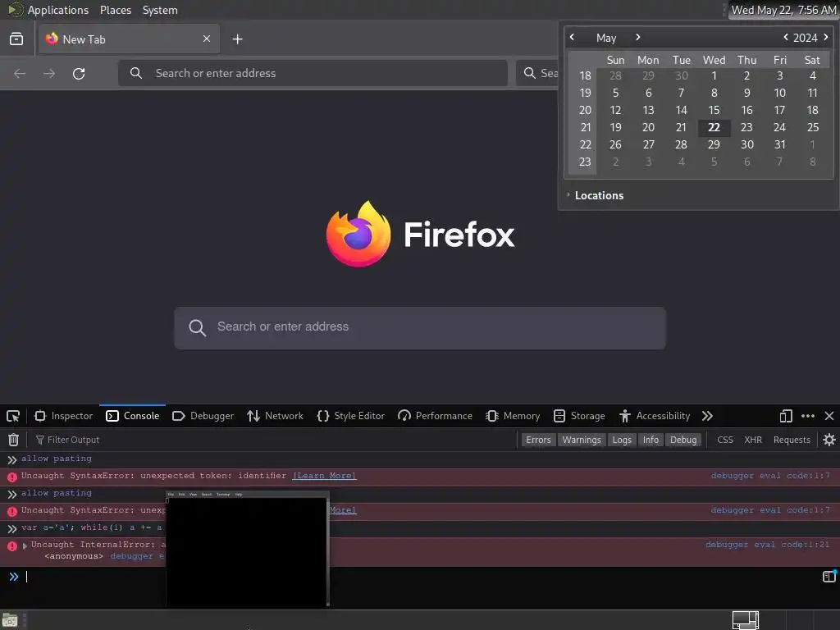
Task: Open the Accessibility tab
Action: [655, 416]
